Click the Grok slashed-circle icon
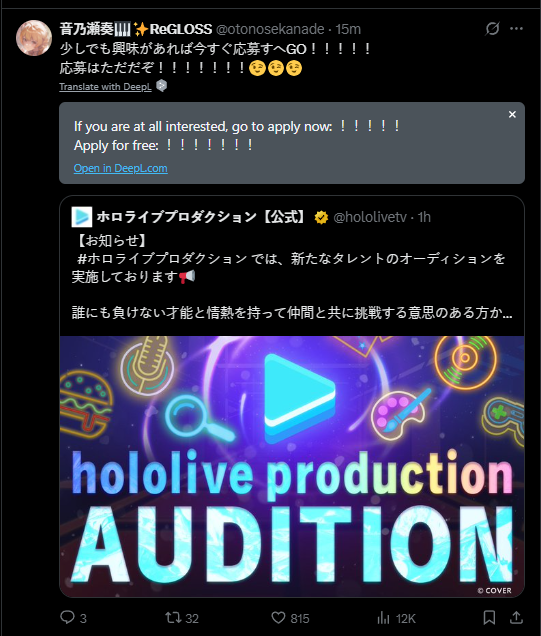The width and height of the screenshot is (541, 636). (x=492, y=29)
